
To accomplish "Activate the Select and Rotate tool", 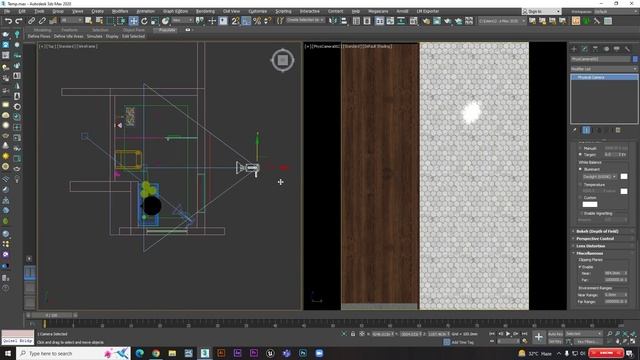I will (144, 21).
